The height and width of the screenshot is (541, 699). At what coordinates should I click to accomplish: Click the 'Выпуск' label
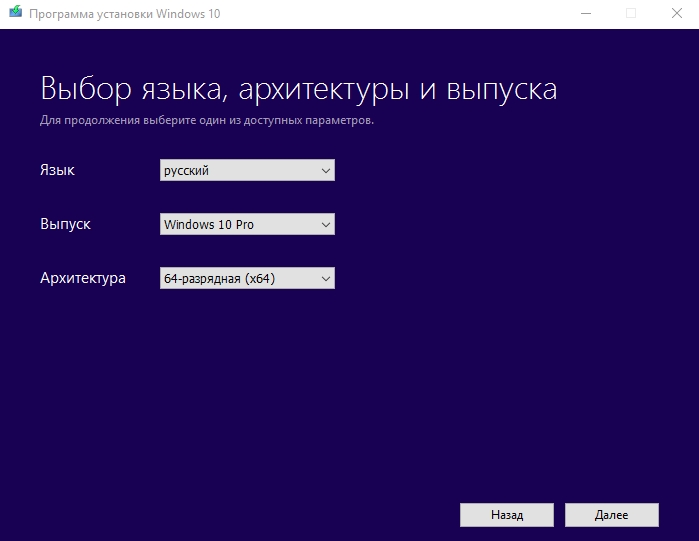click(65, 224)
